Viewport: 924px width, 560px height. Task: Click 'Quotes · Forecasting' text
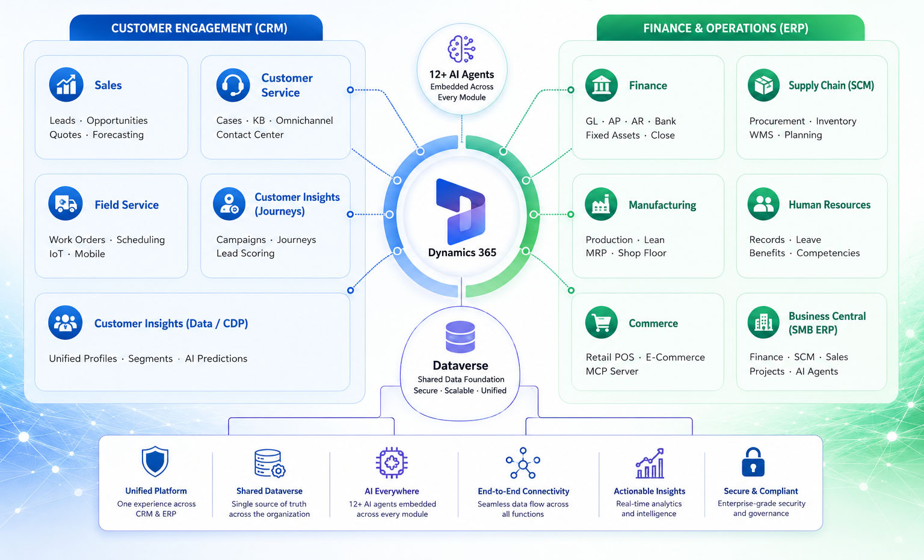coord(96,135)
